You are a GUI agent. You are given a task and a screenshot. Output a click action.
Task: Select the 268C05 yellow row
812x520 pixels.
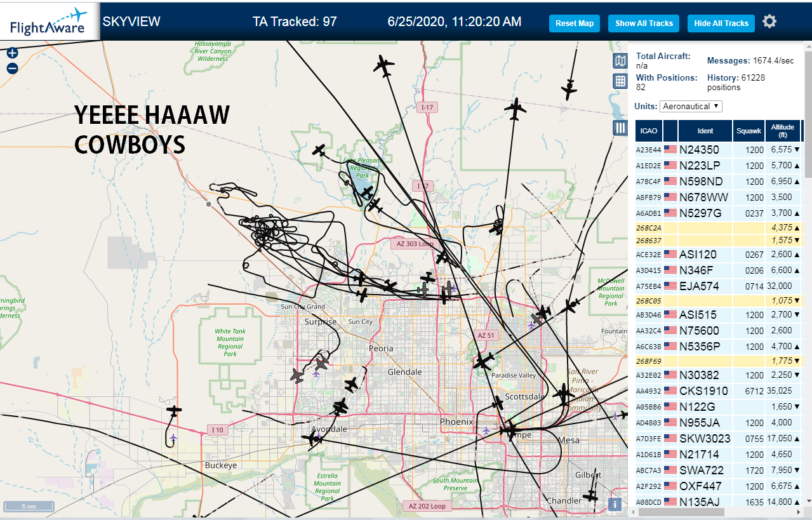[x=720, y=300]
